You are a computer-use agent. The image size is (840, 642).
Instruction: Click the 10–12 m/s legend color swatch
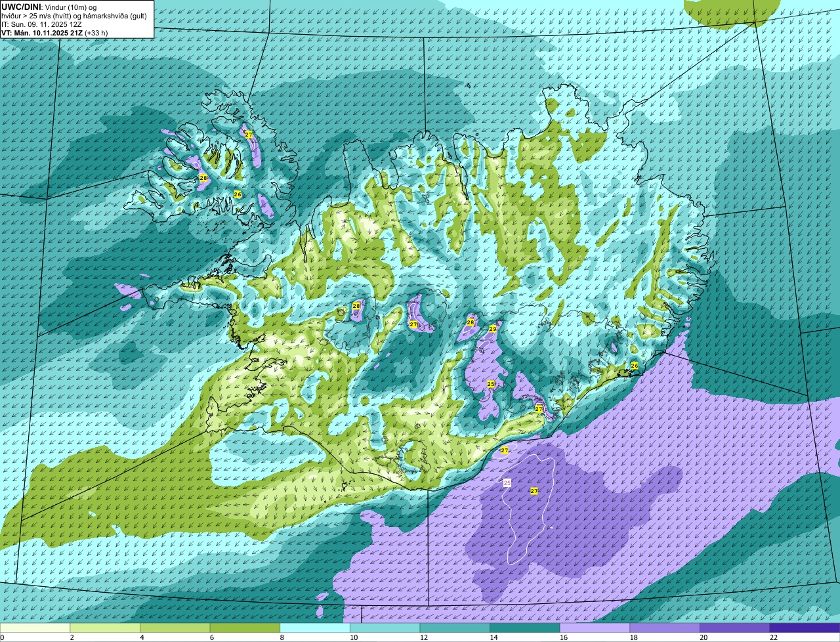(385, 628)
